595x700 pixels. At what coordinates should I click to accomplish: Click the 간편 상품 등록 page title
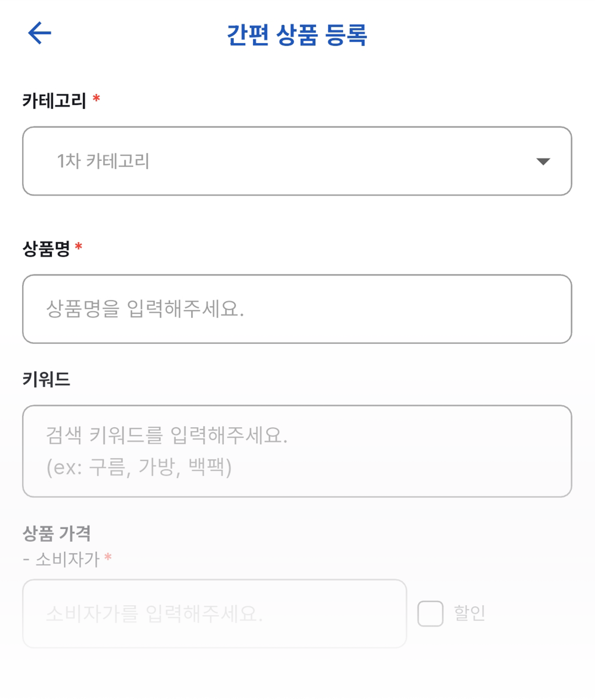(297, 35)
